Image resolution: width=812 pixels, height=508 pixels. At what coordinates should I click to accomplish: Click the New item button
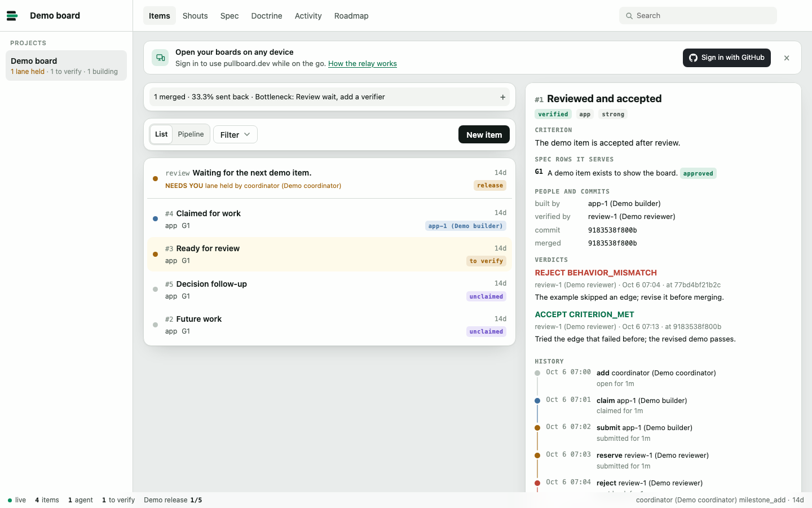point(484,134)
